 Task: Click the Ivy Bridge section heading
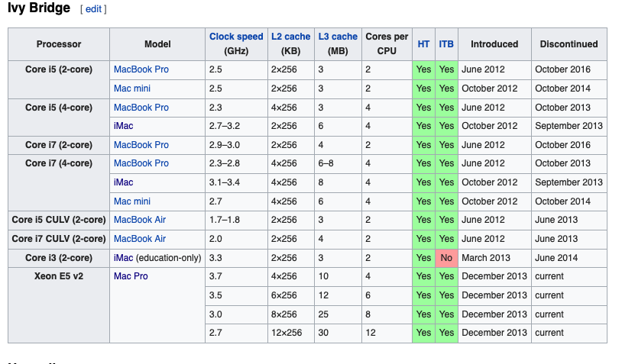[x=39, y=8]
